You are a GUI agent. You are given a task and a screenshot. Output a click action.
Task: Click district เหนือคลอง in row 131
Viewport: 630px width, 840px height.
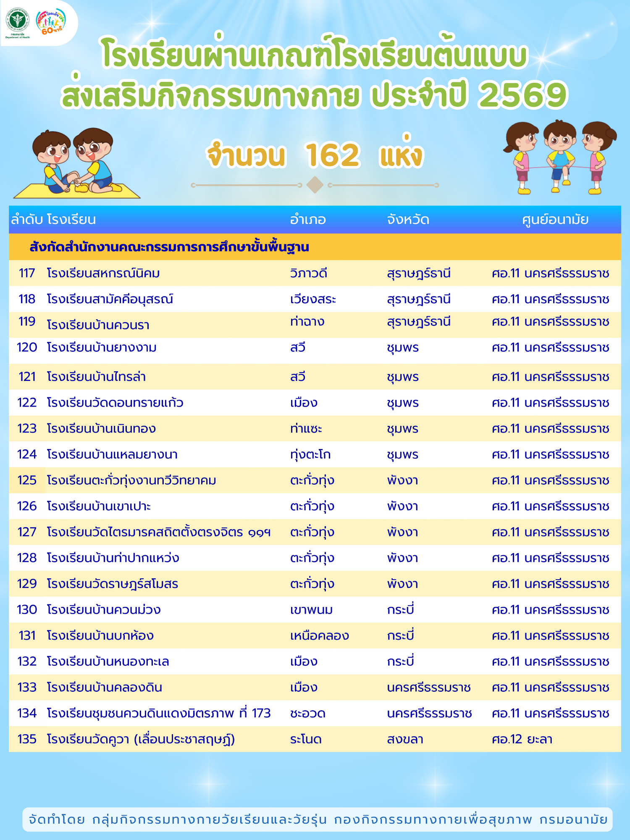pyautogui.click(x=319, y=636)
